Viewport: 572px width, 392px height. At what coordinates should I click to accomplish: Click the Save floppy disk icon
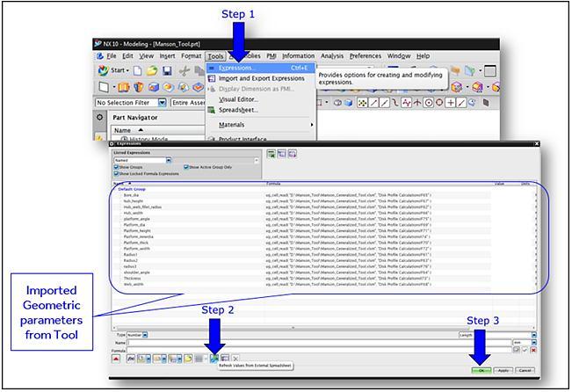(167, 70)
